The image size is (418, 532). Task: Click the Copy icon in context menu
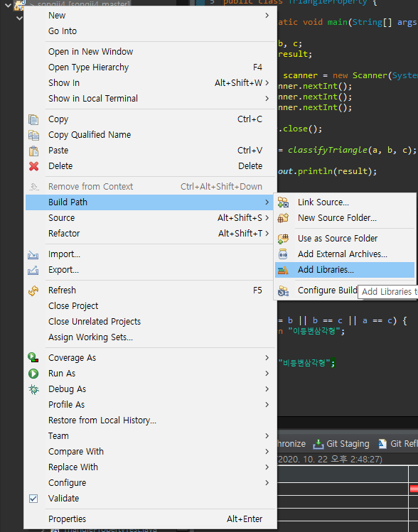pyautogui.click(x=33, y=119)
